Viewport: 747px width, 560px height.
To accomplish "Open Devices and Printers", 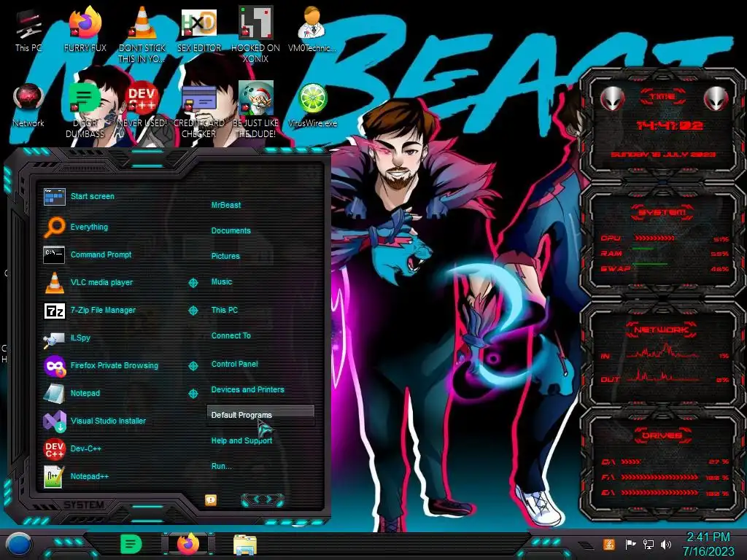I will (247, 389).
